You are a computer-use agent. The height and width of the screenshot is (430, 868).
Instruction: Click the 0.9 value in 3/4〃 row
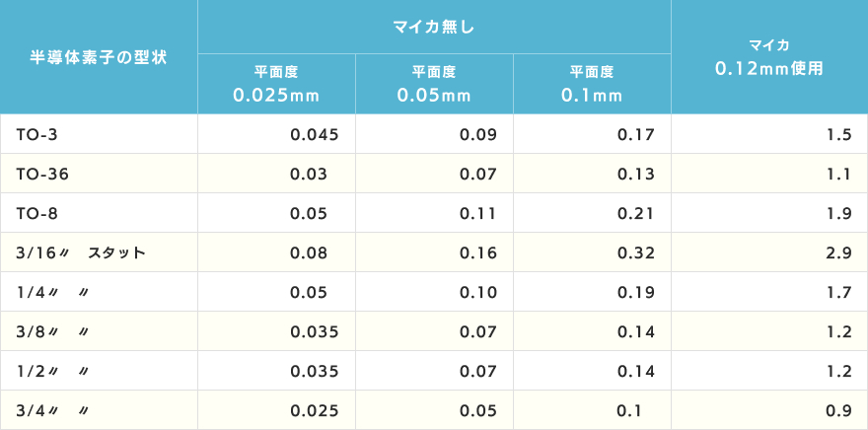pyautogui.click(x=840, y=410)
